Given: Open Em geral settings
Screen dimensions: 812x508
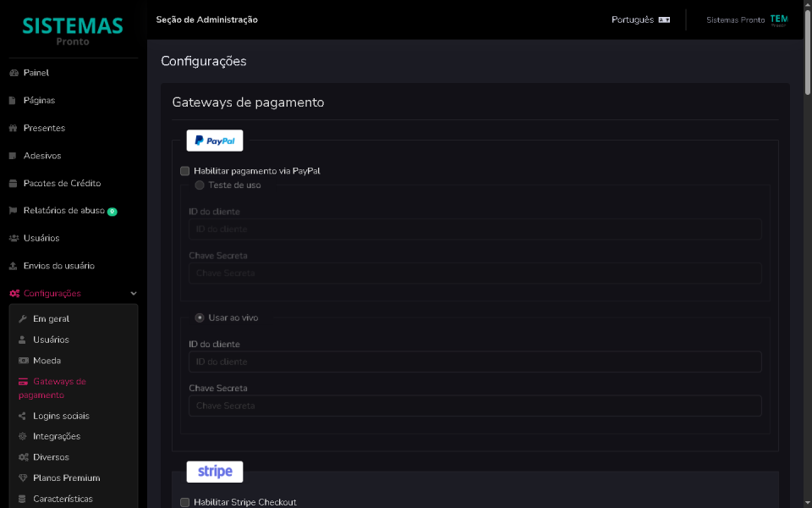Looking at the screenshot, I should click(x=22, y=318).
